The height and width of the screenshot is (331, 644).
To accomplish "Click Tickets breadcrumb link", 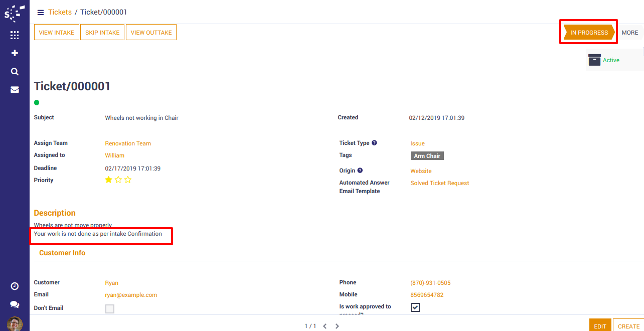I will pyautogui.click(x=60, y=12).
